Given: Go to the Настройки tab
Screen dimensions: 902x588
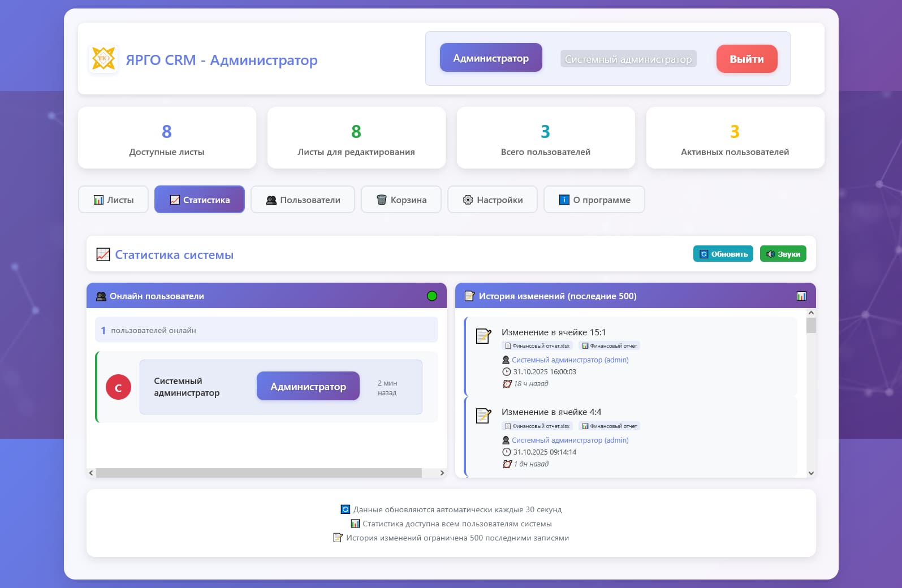Looking at the screenshot, I should point(492,200).
